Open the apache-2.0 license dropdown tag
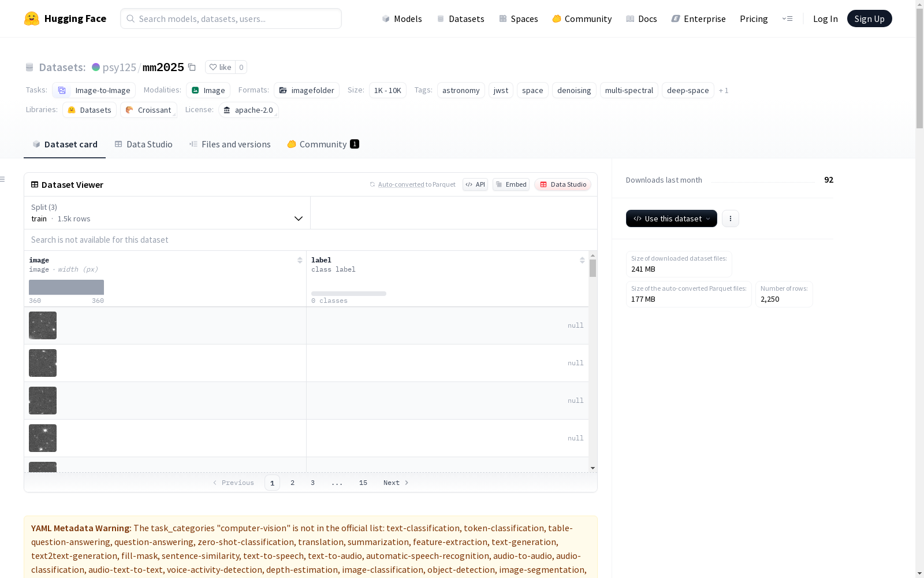Image resolution: width=924 pixels, height=578 pixels. click(248, 110)
